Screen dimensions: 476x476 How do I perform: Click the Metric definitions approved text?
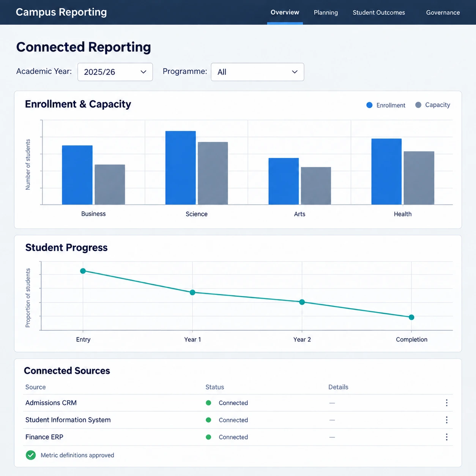pyautogui.click(x=77, y=455)
